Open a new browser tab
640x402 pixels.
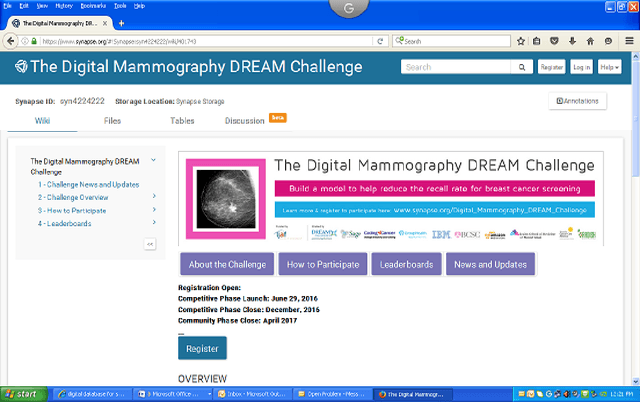121,22
